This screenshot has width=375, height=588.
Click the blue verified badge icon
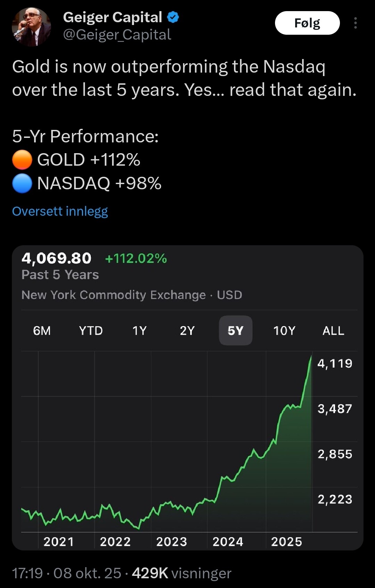point(173,17)
